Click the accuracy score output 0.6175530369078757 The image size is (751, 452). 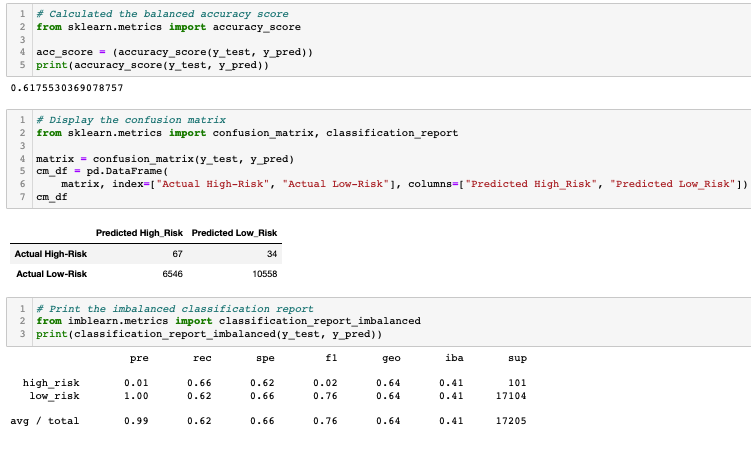[67, 88]
